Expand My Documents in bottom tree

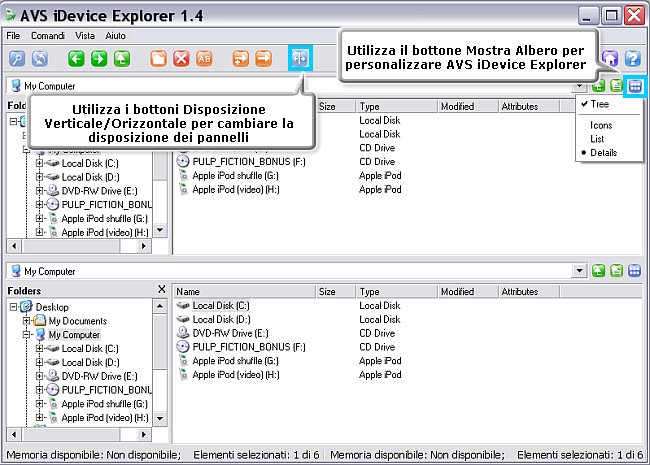(27, 321)
